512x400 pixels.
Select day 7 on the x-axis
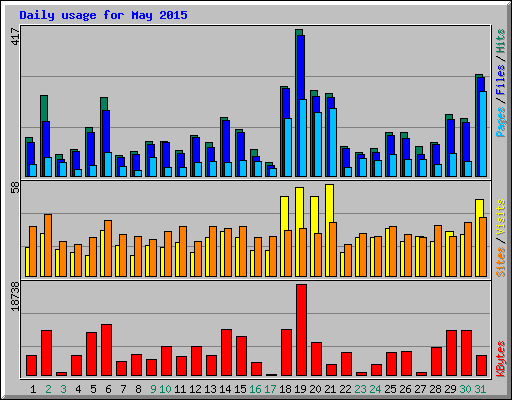tap(123, 389)
